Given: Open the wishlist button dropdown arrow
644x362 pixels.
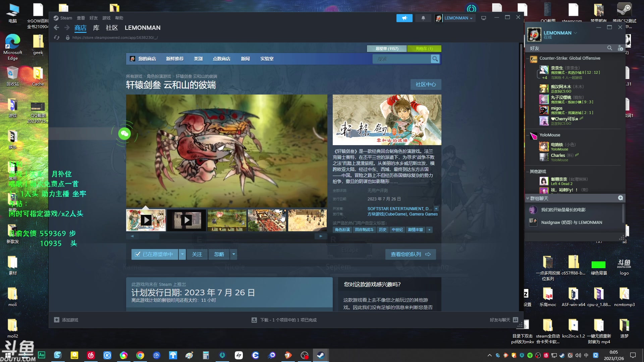Looking at the screenshot, I should [182, 254].
